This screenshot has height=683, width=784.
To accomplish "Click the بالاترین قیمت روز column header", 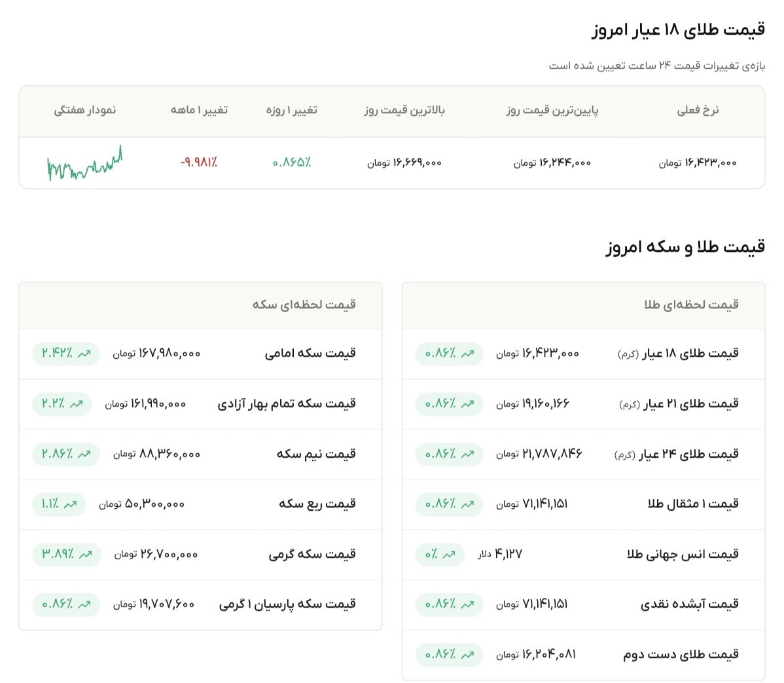I will pyautogui.click(x=404, y=110).
